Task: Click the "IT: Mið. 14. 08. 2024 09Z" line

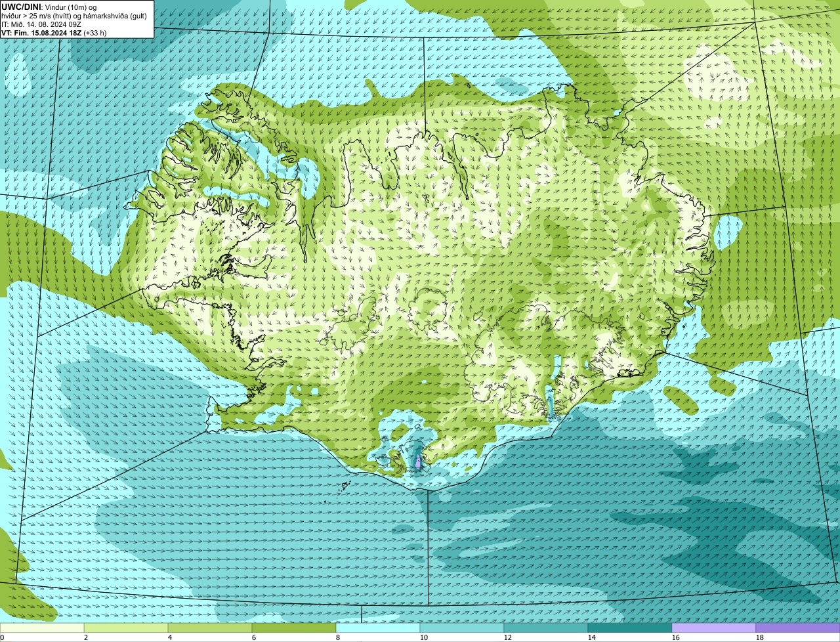Action: pyautogui.click(x=41, y=24)
